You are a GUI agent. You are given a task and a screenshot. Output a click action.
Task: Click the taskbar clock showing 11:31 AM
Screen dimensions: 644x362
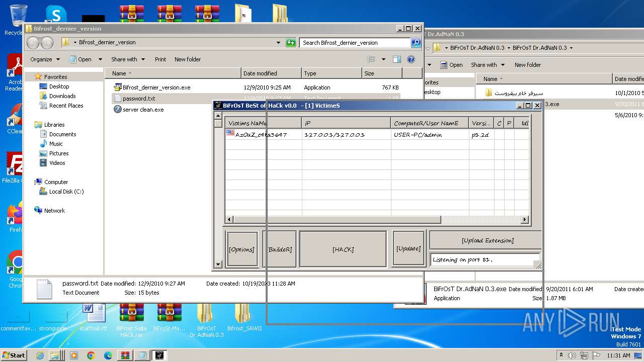click(x=618, y=355)
